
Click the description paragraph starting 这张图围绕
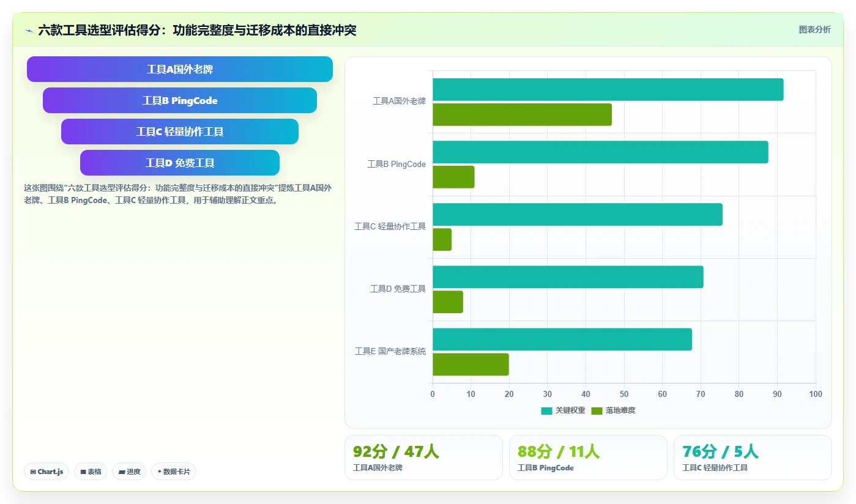pos(178,194)
